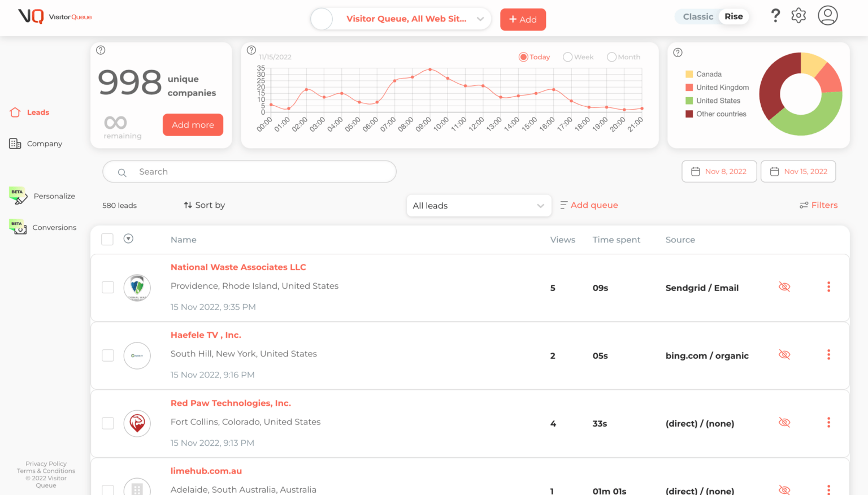
Task: Switch to the Rise interface tab
Action: (x=733, y=16)
